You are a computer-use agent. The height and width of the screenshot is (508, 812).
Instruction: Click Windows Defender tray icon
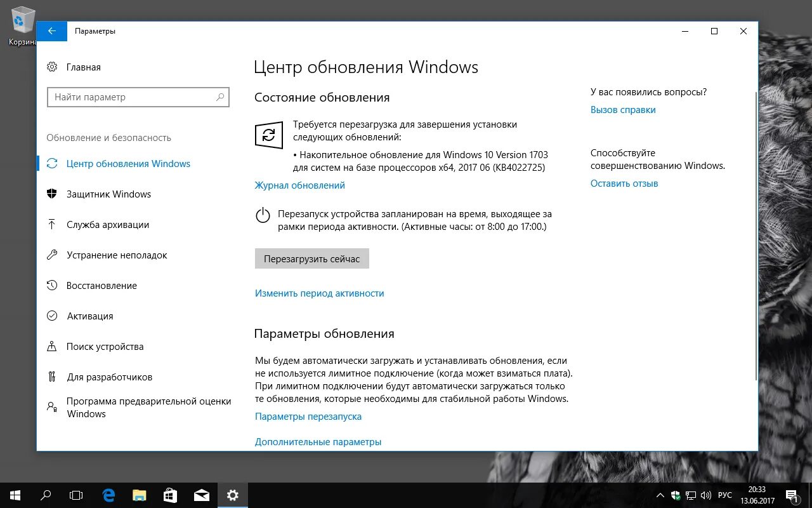coord(676,495)
